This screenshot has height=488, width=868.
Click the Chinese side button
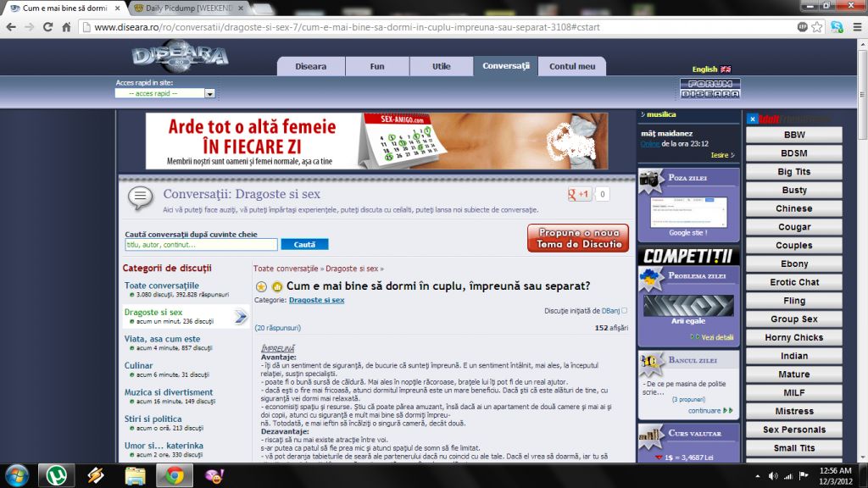[793, 208]
